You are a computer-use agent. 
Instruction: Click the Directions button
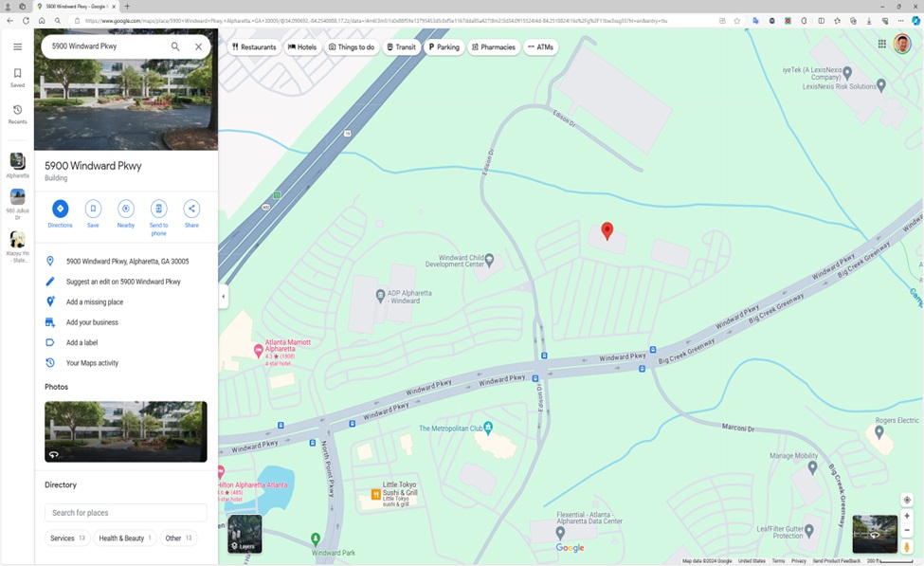60,214
